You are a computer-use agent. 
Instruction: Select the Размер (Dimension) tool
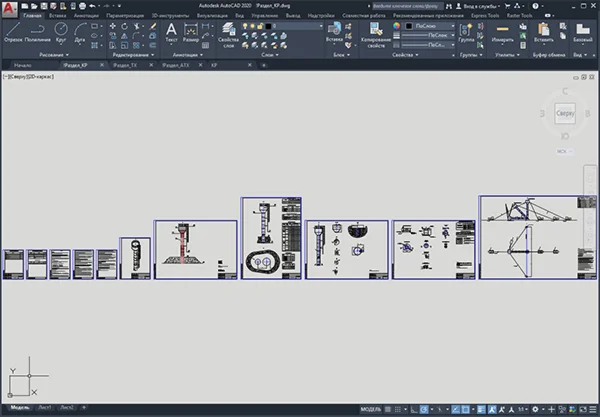(x=191, y=32)
